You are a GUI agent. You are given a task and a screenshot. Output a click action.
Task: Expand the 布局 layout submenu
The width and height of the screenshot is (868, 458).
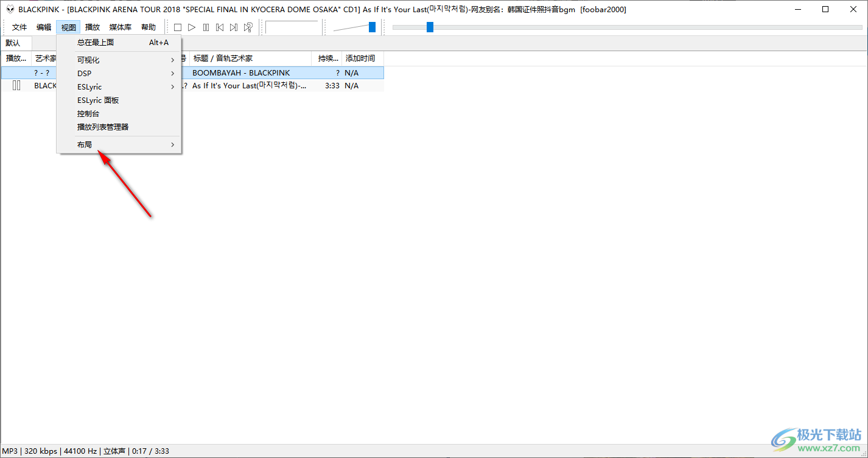pyautogui.click(x=119, y=145)
